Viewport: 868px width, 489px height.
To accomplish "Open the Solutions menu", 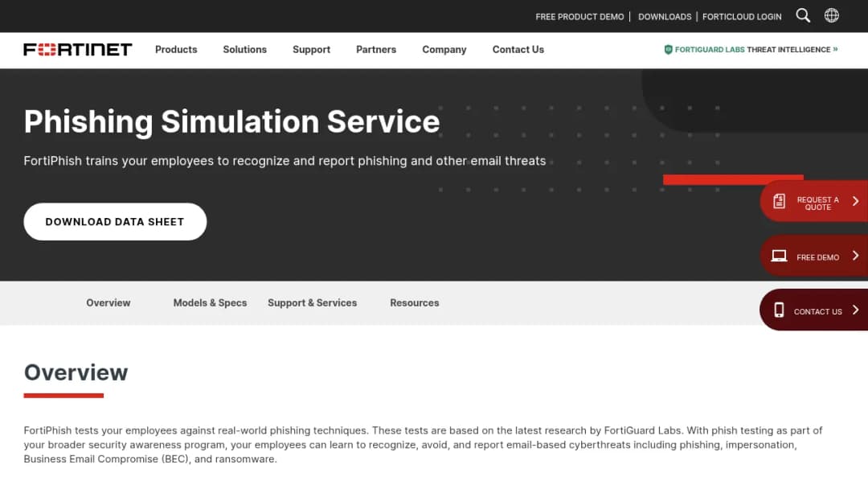I will (x=244, y=49).
